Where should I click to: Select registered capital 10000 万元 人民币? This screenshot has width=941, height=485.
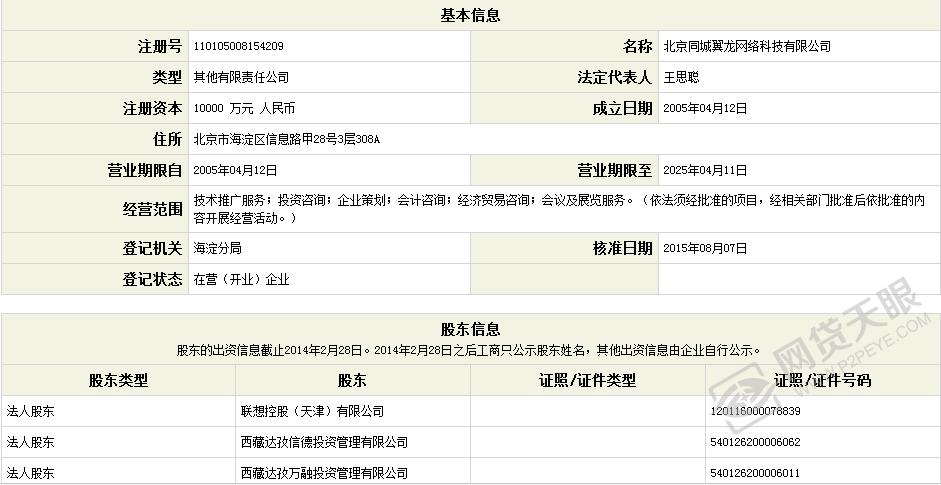[244, 109]
